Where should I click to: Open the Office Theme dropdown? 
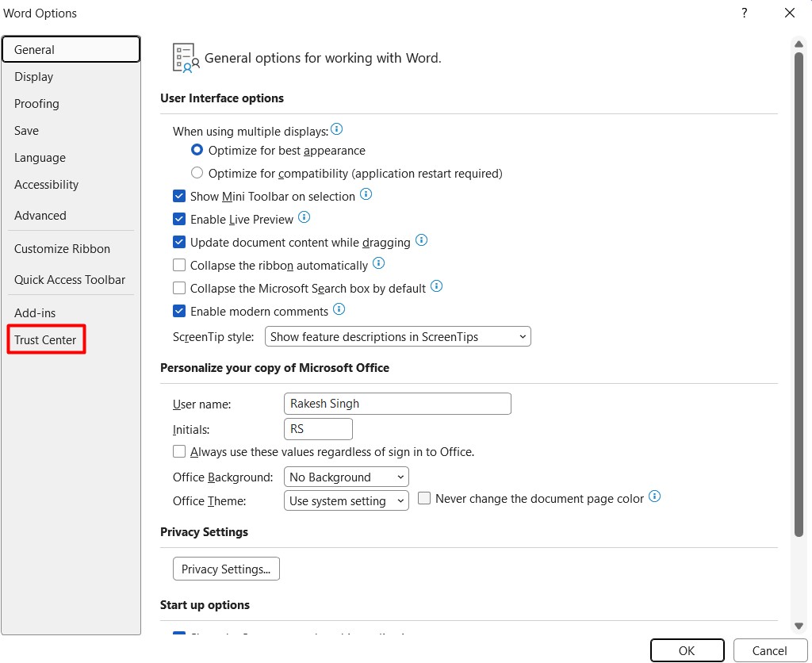click(346, 501)
